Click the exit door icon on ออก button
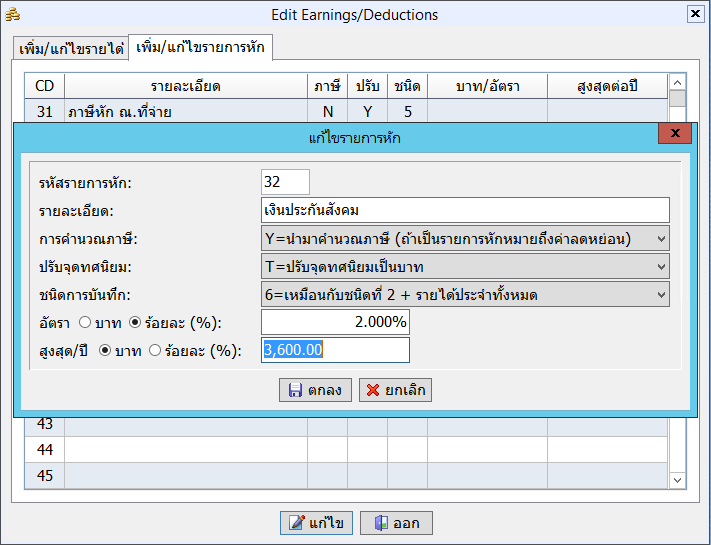 [381, 523]
